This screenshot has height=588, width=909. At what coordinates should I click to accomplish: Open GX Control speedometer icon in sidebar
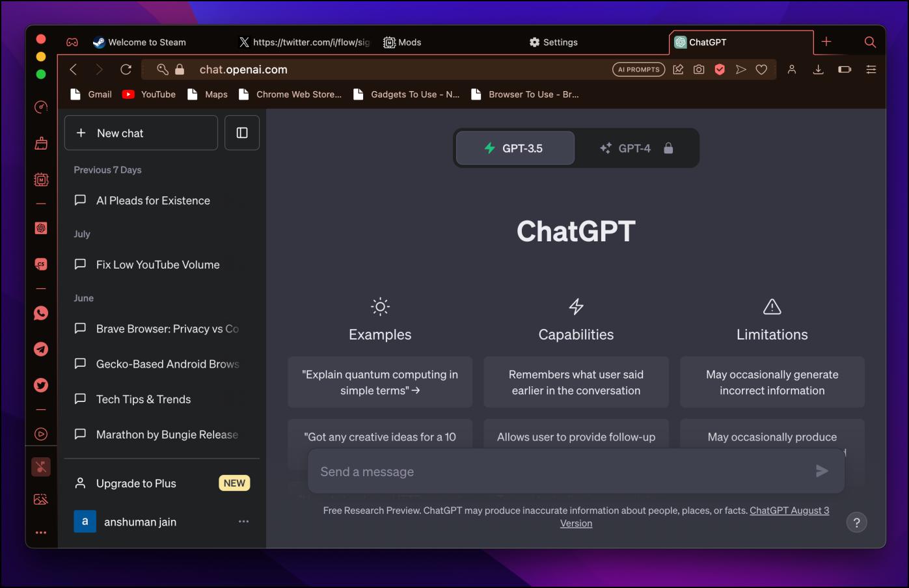click(41, 107)
